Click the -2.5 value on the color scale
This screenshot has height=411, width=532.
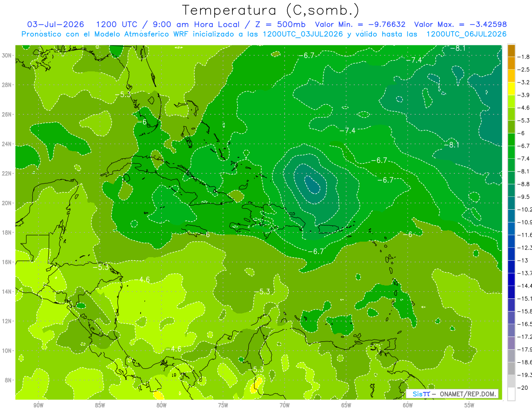click(x=524, y=70)
